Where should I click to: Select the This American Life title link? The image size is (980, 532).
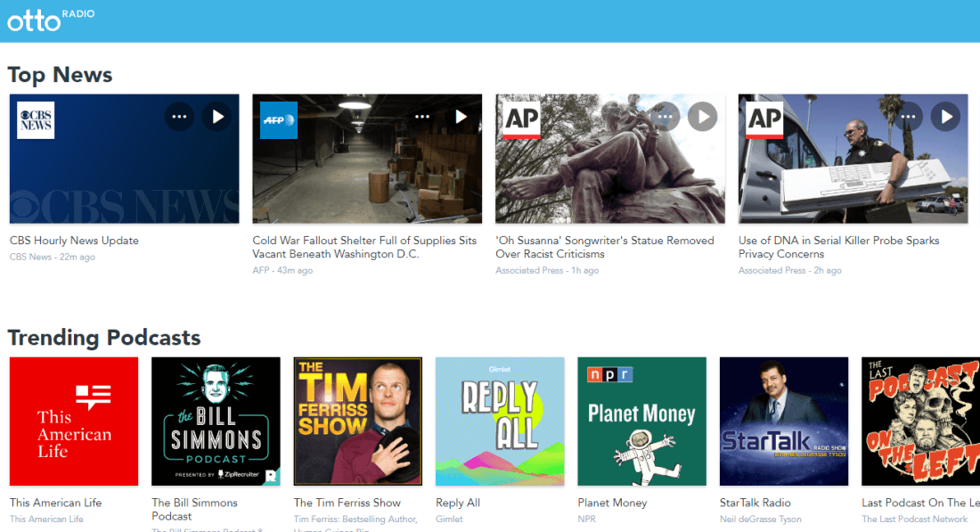pyautogui.click(x=55, y=503)
